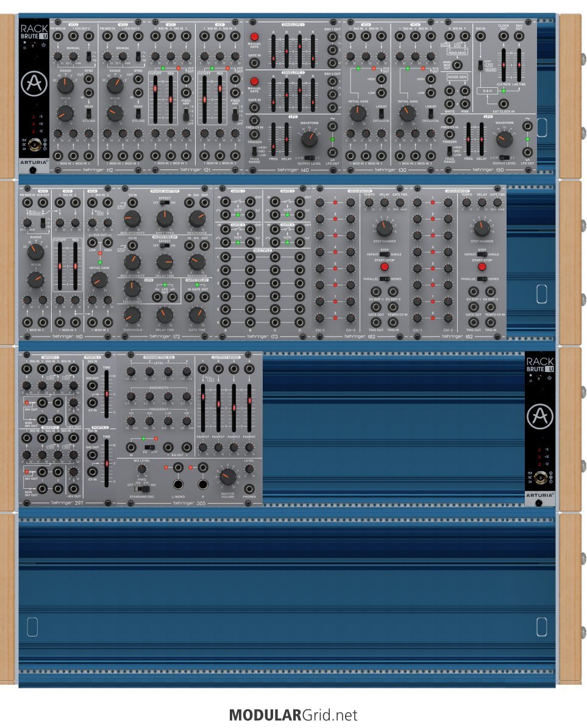
Task: Grab the first VCO Range knob on module 112
Action: (x=65, y=85)
